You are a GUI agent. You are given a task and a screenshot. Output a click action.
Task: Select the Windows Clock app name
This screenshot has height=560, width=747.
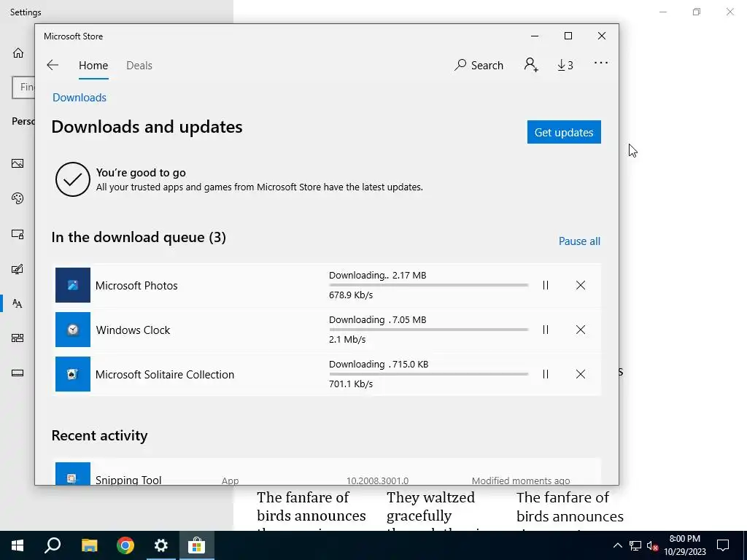click(x=133, y=330)
